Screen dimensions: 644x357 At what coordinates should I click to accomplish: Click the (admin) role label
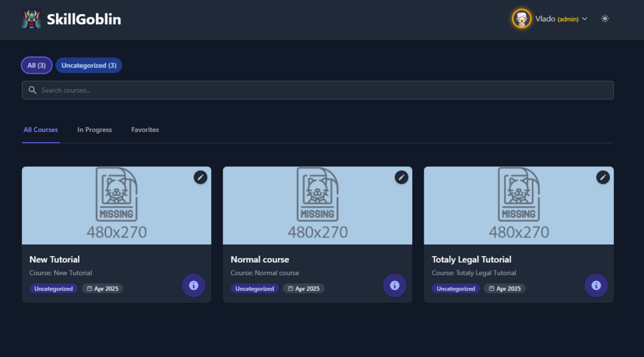568,19
